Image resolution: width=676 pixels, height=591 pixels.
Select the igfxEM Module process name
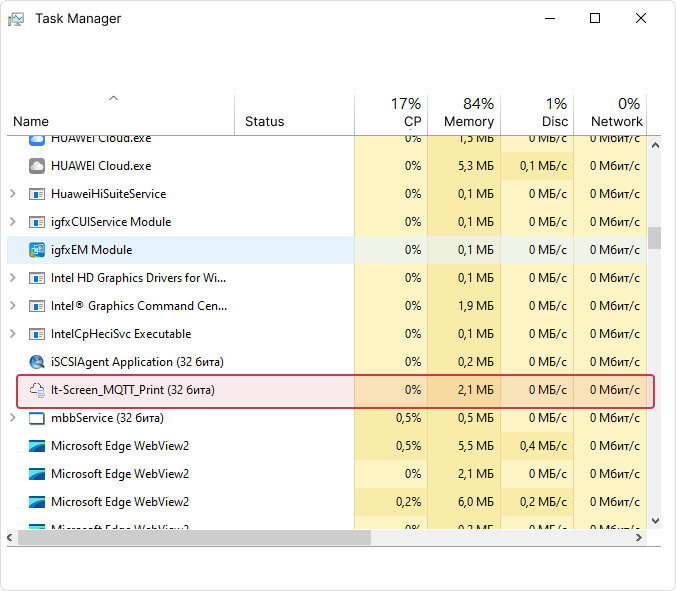[91, 250]
